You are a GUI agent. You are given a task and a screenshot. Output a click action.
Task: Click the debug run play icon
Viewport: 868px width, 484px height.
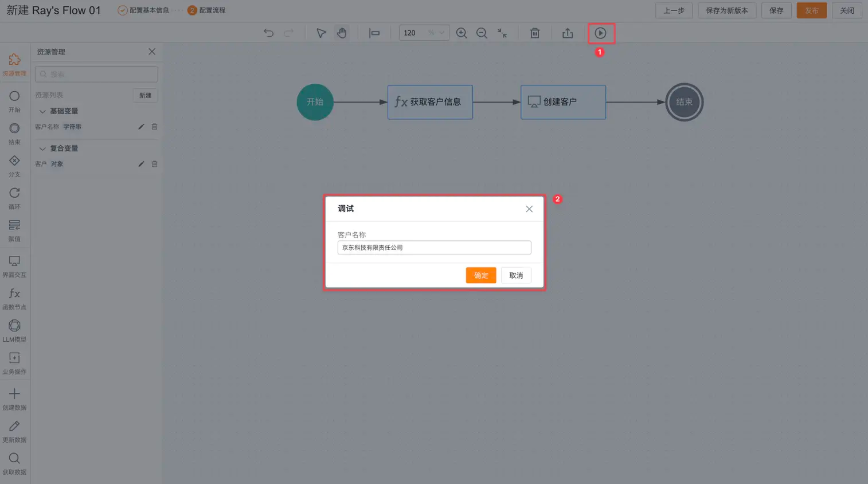pos(600,33)
